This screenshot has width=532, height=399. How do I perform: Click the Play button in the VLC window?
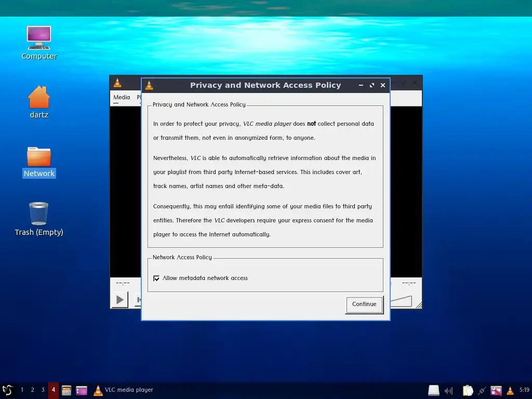[120, 300]
